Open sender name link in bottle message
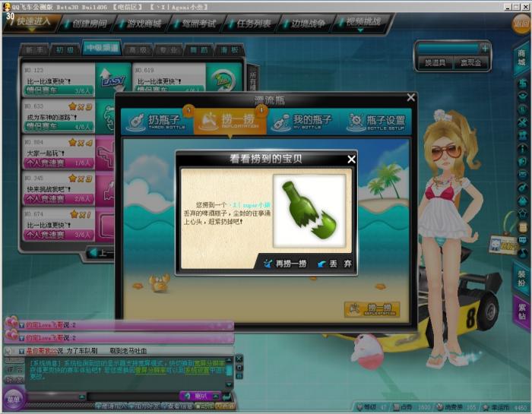 [x=250, y=205]
